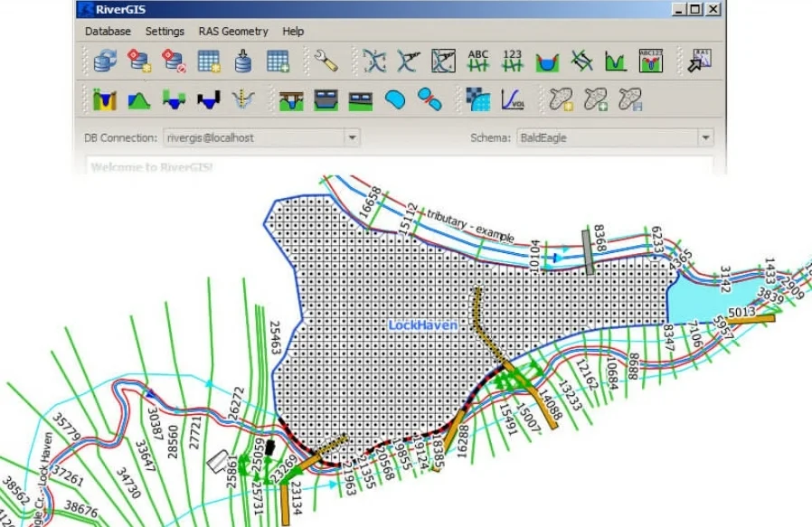Open the DB Connection dropdown

pos(353,137)
